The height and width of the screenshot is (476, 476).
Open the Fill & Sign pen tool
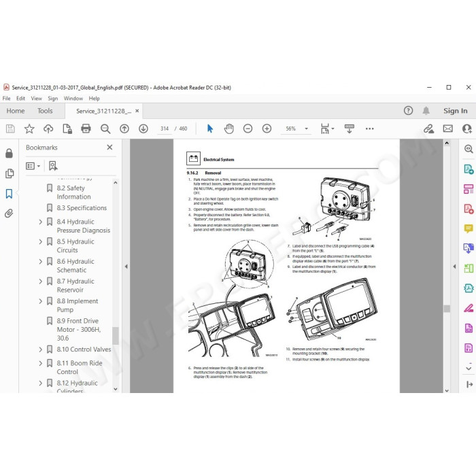pyautogui.click(x=469, y=309)
